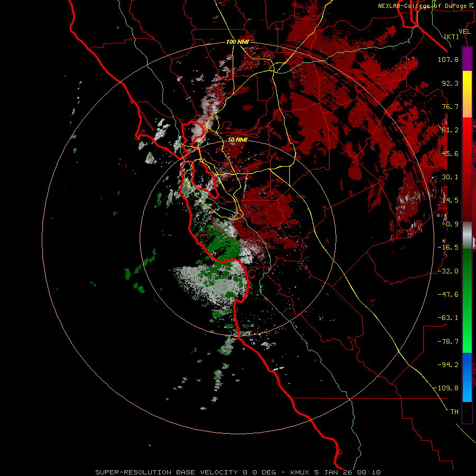Click the 100 NMI range ring label
The height and width of the screenshot is (476, 476).
tap(237, 42)
